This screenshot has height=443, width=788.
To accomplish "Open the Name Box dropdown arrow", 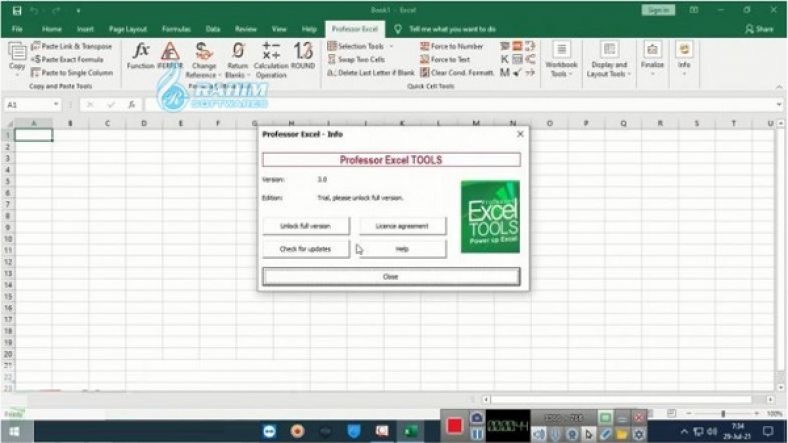I will point(56,104).
